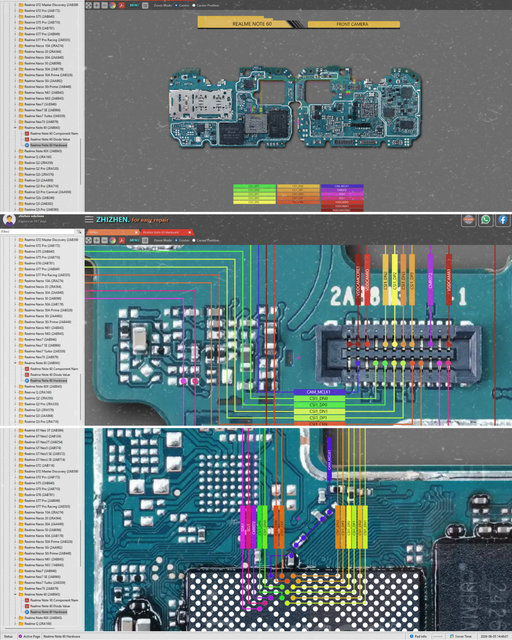Click the filter icon next to the Filter box

pyautogui.click(x=79, y=231)
